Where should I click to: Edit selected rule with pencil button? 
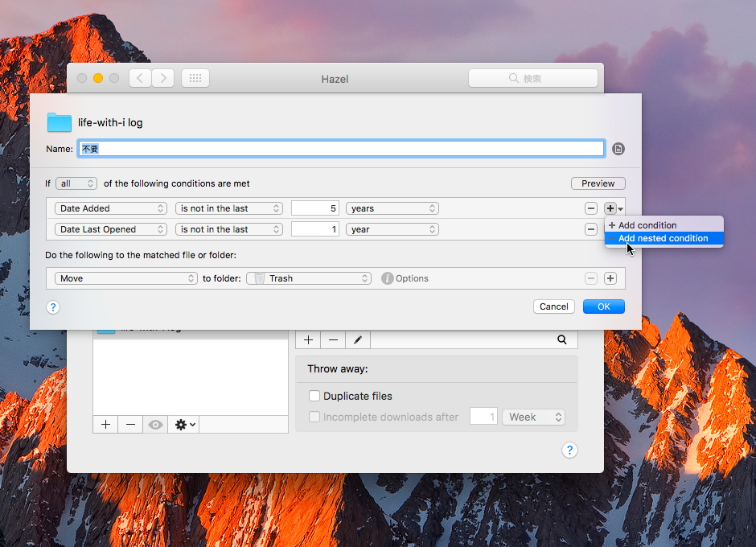(358, 339)
